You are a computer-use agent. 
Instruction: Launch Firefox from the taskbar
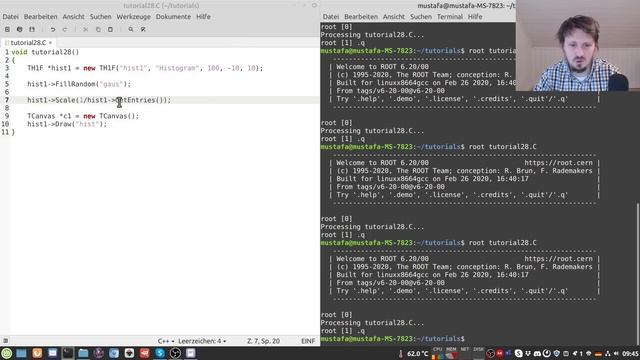click(37, 353)
